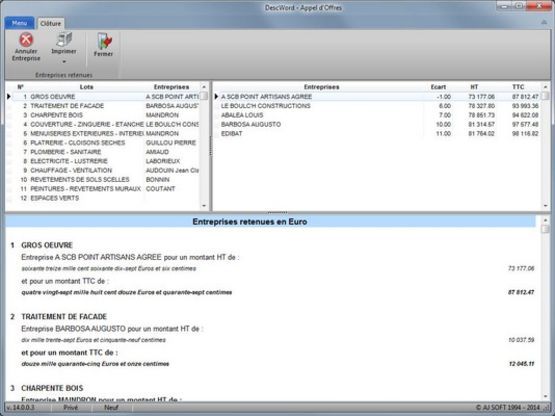Click the 12 045.11 amount in the report
This screenshot has height=416, width=555.
pos(521,364)
